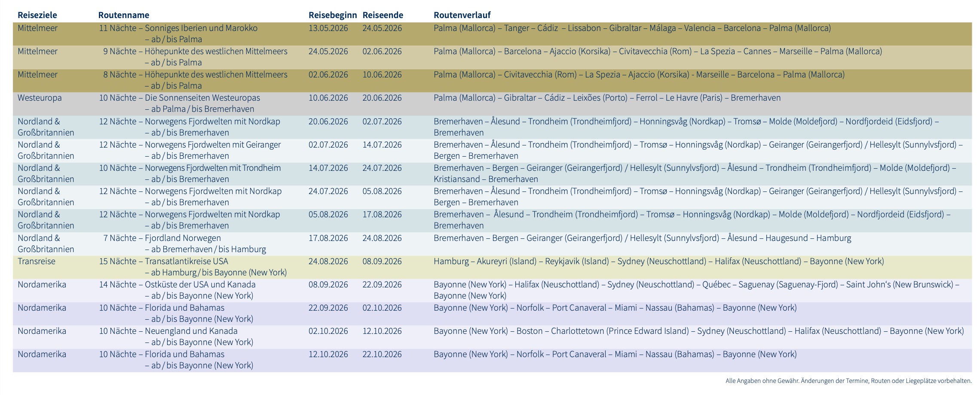Select the start date 24.08.2026 cell

[x=328, y=262]
